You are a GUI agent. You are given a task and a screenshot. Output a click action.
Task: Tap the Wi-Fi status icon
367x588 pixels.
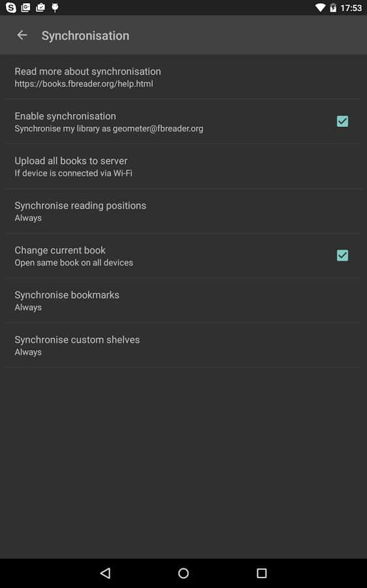tap(320, 7)
